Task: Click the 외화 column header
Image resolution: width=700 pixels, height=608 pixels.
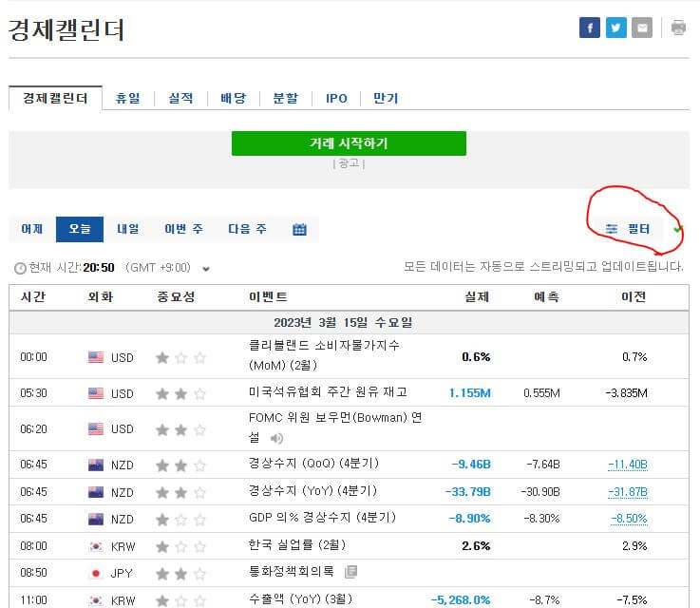Action: pyautogui.click(x=101, y=296)
